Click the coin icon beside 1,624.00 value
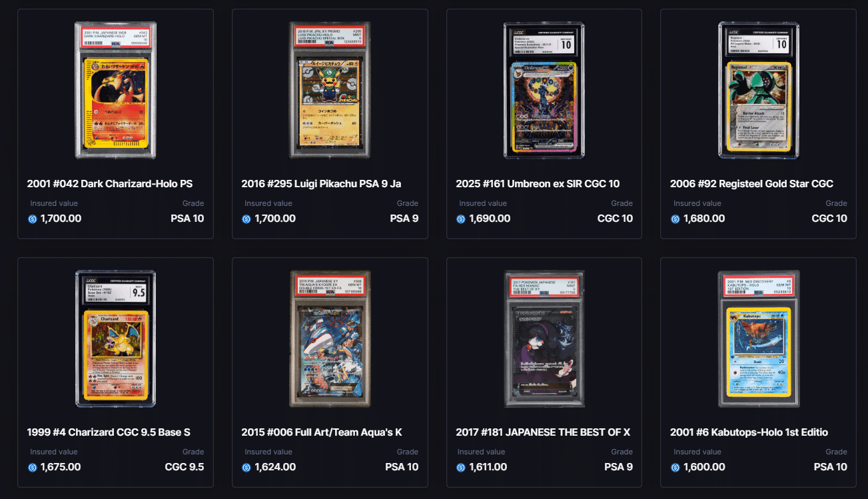Viewport: 868px width, 499px height. (246, 468)
